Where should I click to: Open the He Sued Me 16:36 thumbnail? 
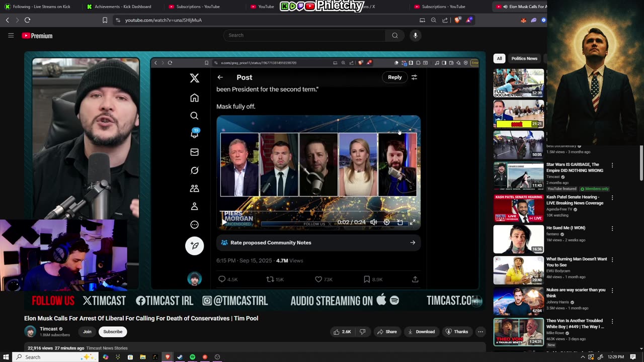518,239
